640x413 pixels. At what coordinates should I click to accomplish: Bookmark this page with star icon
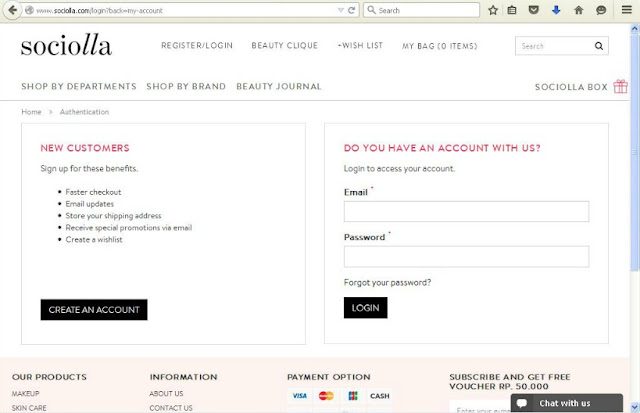pyautogui.click(x=493, y=10)
